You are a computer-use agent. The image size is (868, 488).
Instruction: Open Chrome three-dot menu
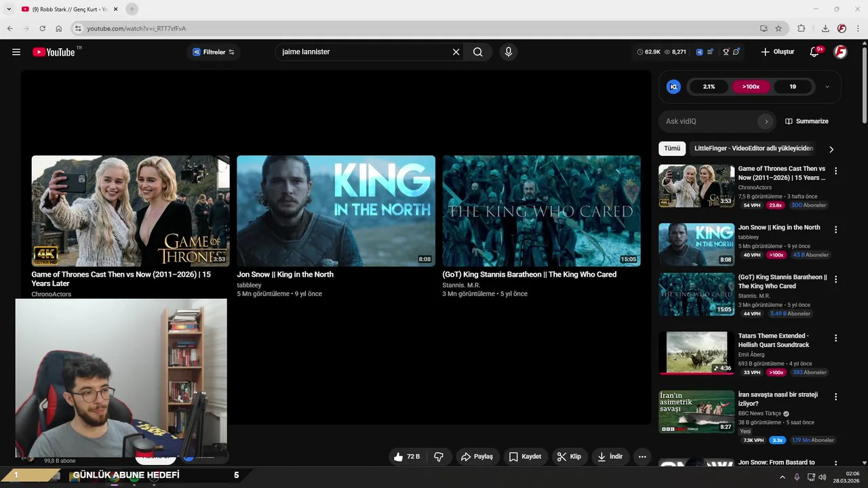(x=859, y=28)
